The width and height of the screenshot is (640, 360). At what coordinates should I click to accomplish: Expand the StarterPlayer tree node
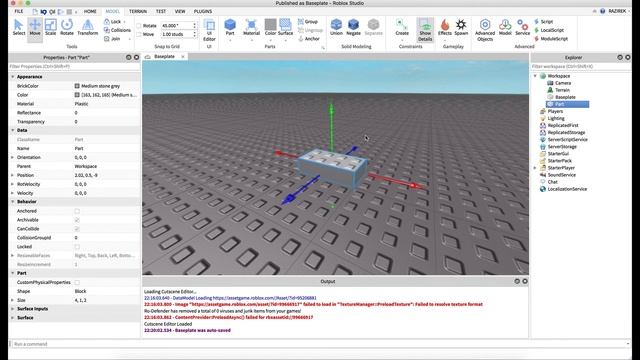tap(535, 168)
